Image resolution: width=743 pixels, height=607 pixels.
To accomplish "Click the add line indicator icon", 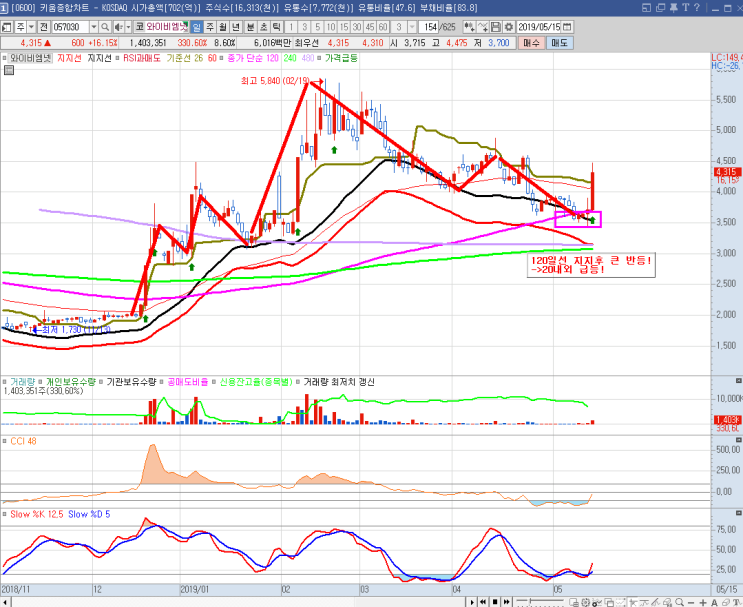I will (x=482, y=27).
